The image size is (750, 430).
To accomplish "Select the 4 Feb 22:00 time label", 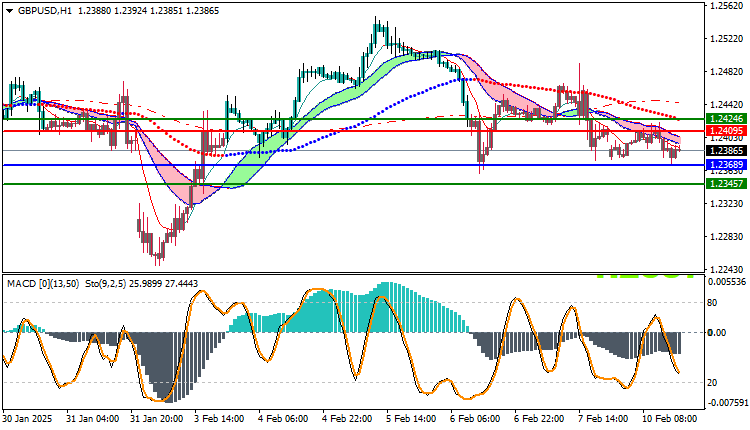I will tap(348, 419).
